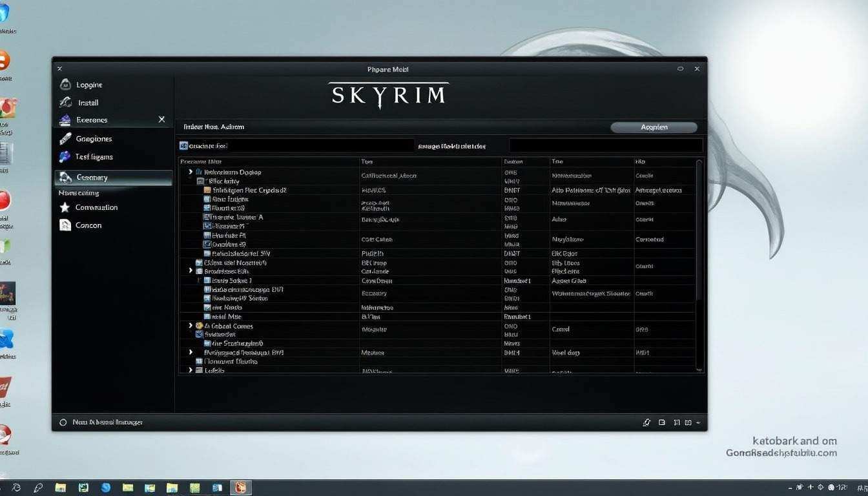Click the Login icon at top of sidebar

[66, 84]
